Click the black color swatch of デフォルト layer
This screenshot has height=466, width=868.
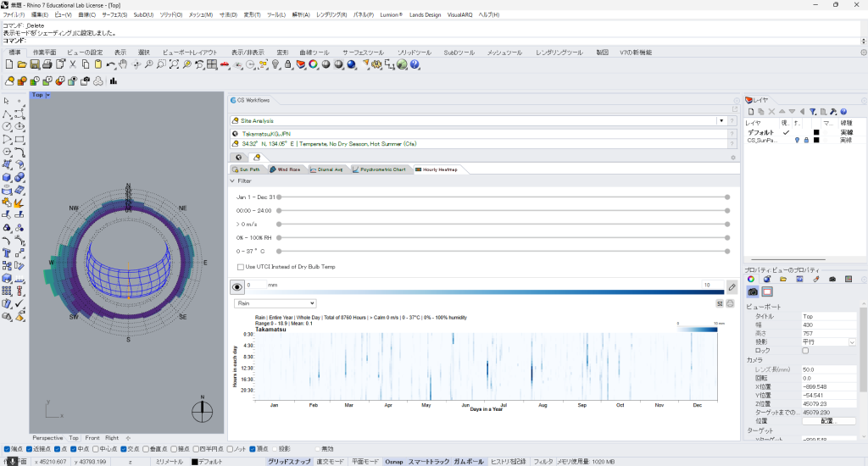tap(816, 132)
